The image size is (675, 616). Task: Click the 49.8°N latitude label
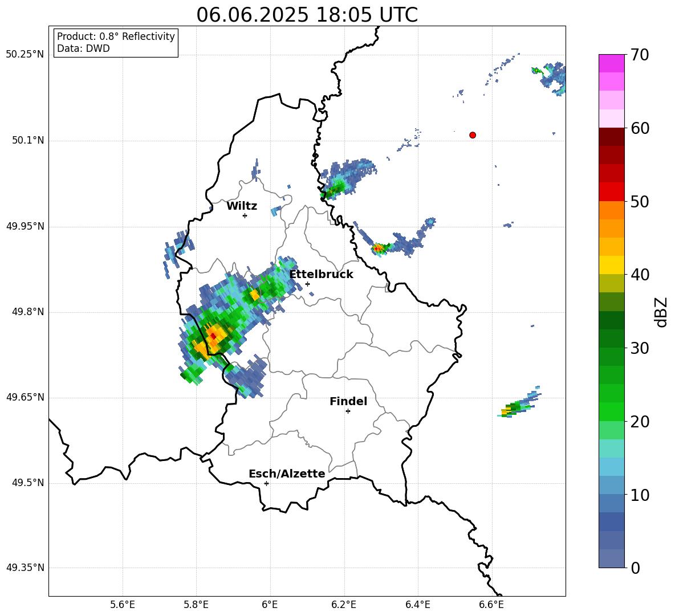(28, 312)
